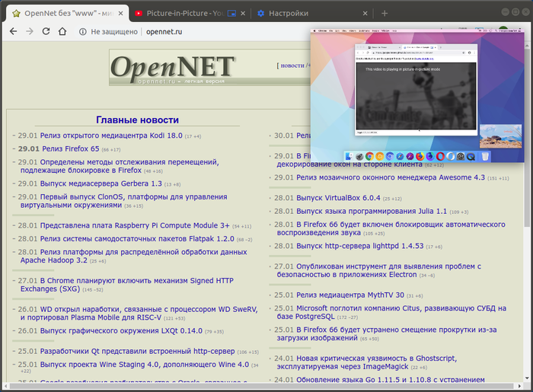
Task: Close the Настройки tab
Action: [366, 13]
